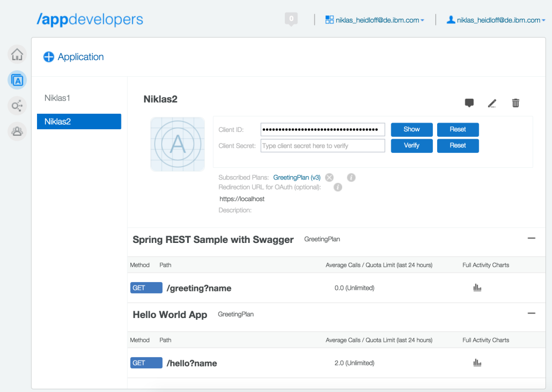Click the info icon beside Redirection URL
552x392 pixels.
pos(338,187)
